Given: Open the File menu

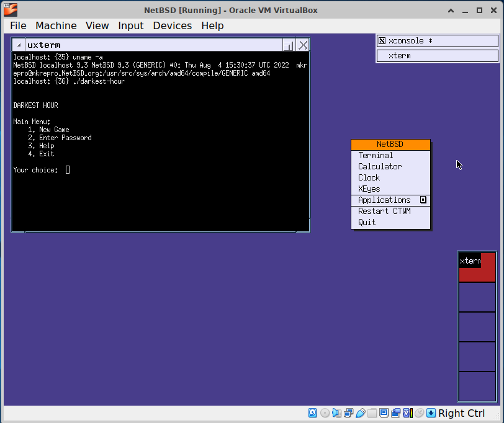Looking at the screenshot, I should (x=18, y=25).
